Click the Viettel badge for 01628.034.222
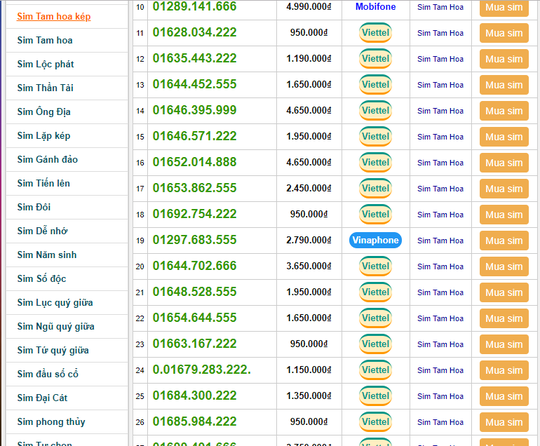Image resolution: width=540 pixels, height=446 pixels. (375, 33)
